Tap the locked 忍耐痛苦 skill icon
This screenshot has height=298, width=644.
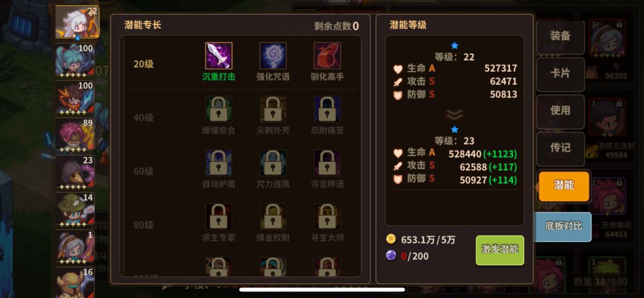[327, 109]
